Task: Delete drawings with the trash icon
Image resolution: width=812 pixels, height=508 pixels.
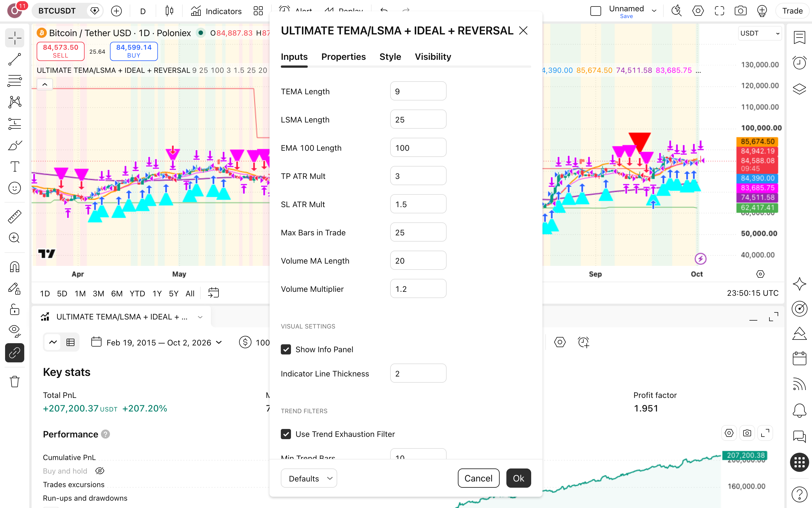Action: click(14, 382)
